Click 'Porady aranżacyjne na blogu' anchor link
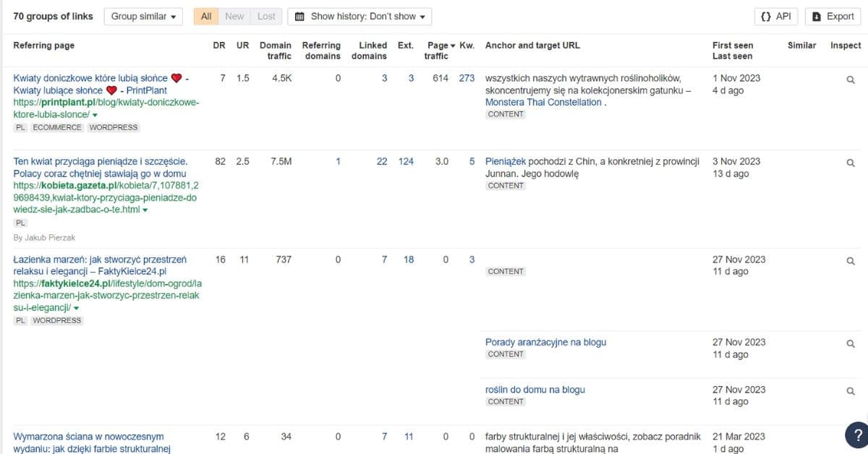The width and height of the screenshot is (868, 454). (x=545, y=342)
